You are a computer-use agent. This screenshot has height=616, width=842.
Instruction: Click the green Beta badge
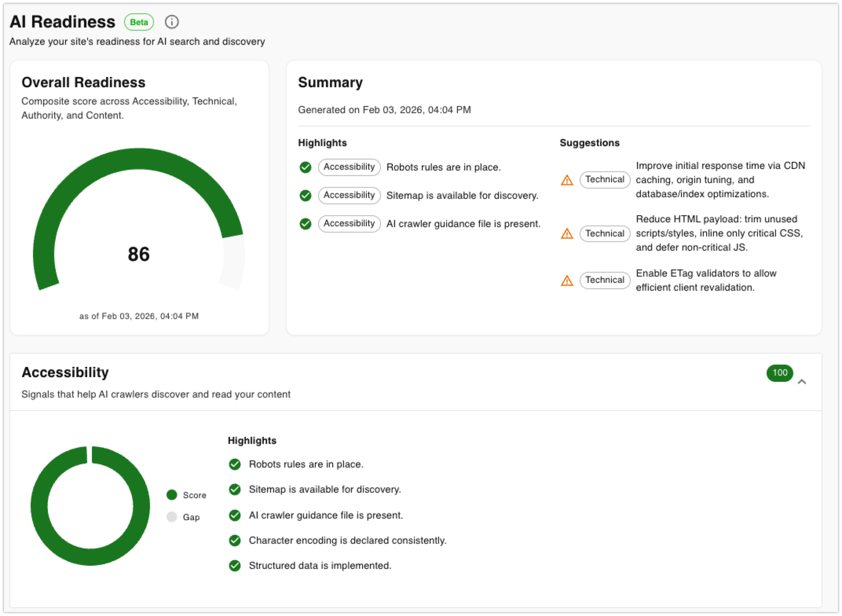139,22
